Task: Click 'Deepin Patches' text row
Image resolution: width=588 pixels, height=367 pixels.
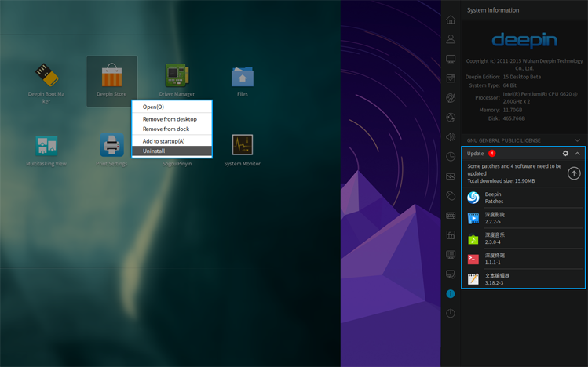Action: coord(494,198)
